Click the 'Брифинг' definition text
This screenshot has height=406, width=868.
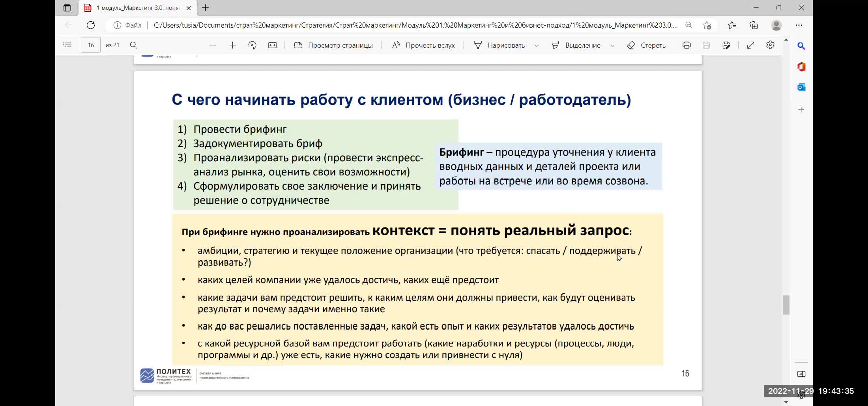[x=548, y=166]
